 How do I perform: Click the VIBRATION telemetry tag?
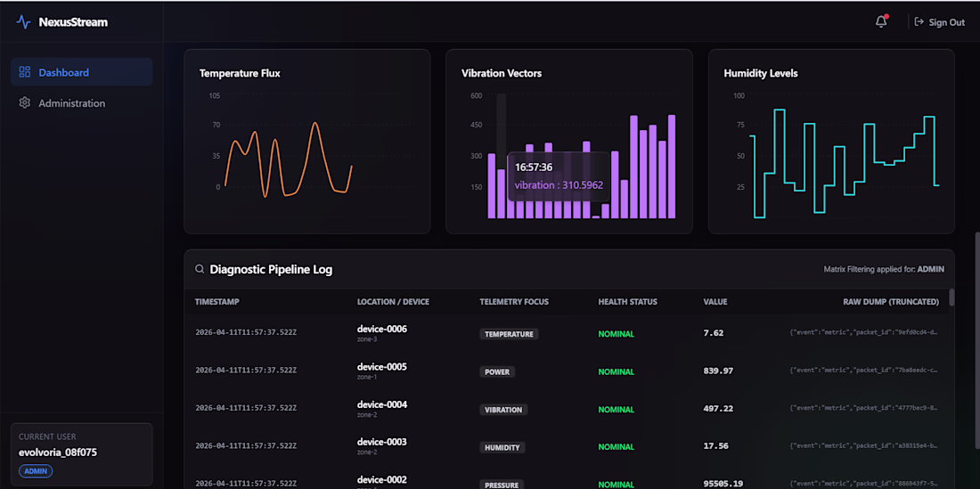503,410
